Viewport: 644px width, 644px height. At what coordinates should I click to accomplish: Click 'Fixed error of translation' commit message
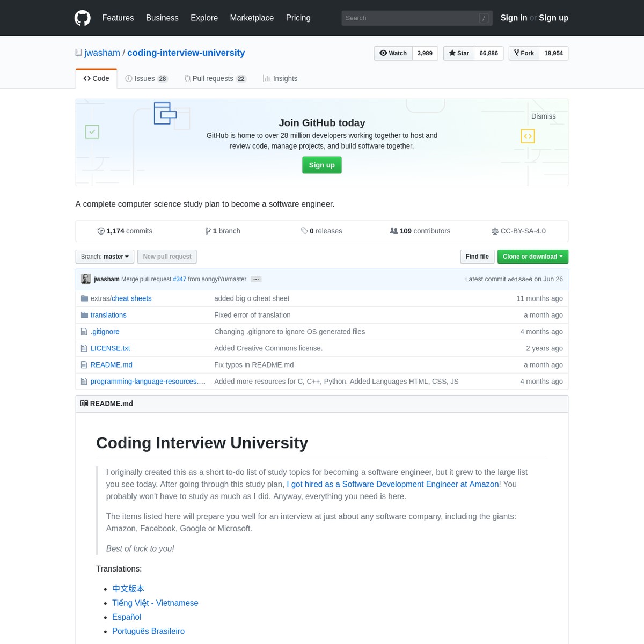(252, 315)
